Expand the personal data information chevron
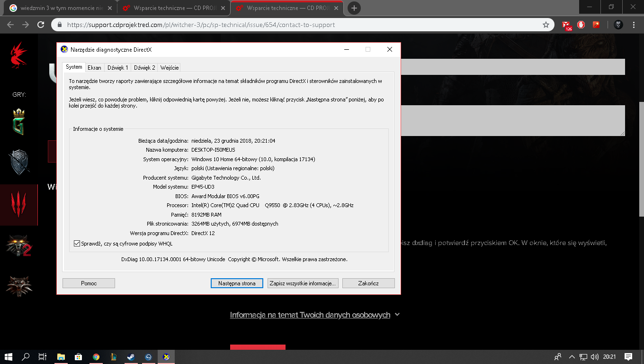This screenshot has width=644, height=364. 397,314
